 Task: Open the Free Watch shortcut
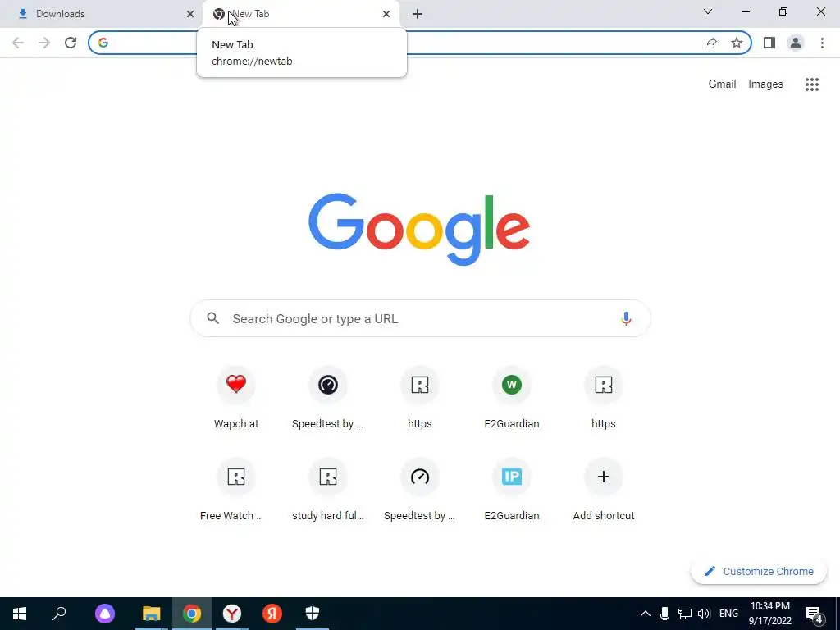click(236, 491)
